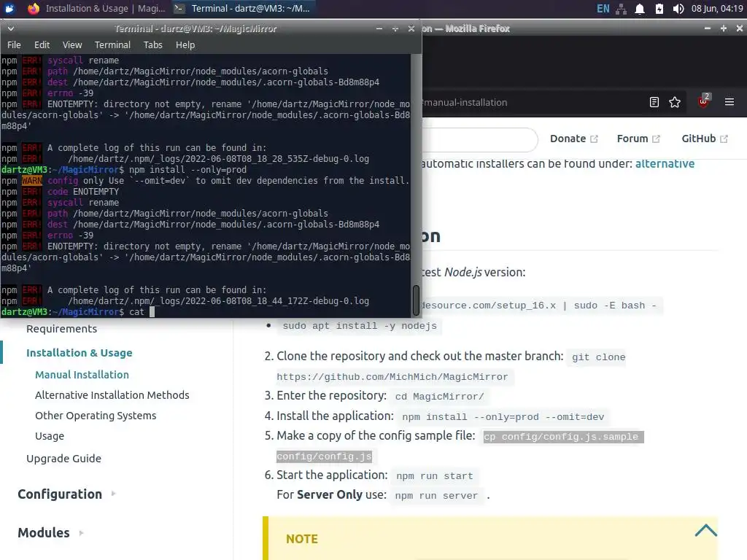Image resolution: width=747 pixels, height=560 pixels.
Task: Switch to the Terminal taskbar entry
Action: click(x=242, y=8)
